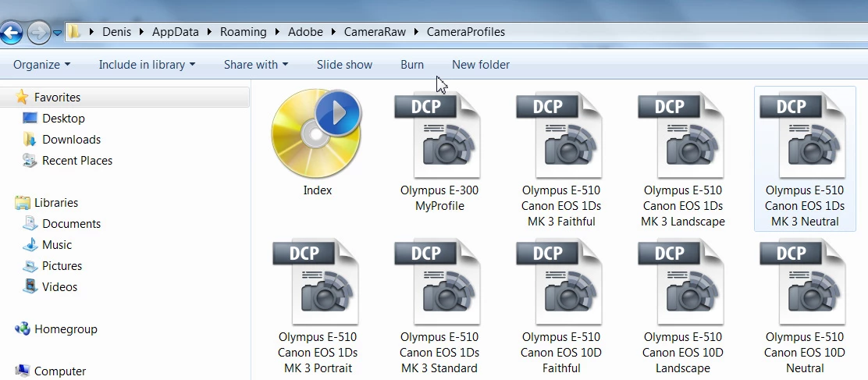Select the EOS 10D Neutral DCP icon

pos(802,282)
